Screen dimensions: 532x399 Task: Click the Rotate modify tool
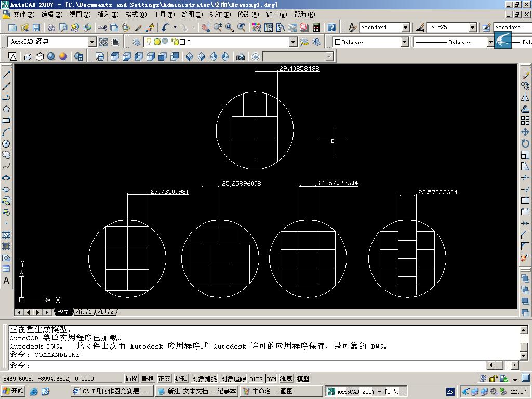coord(525,143)
